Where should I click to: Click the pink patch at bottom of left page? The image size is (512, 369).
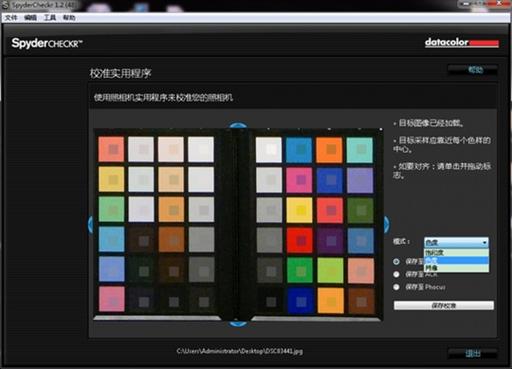click(x=112, y=299)
